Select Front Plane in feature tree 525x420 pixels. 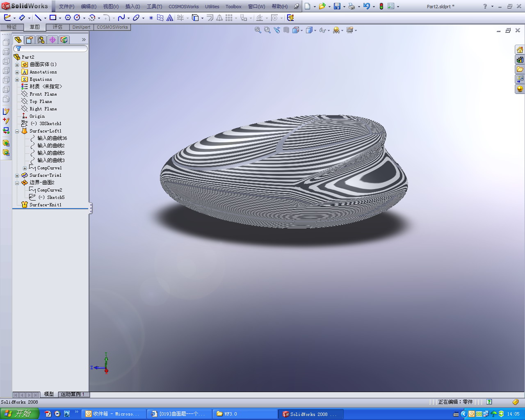click(x=43, y=94)
